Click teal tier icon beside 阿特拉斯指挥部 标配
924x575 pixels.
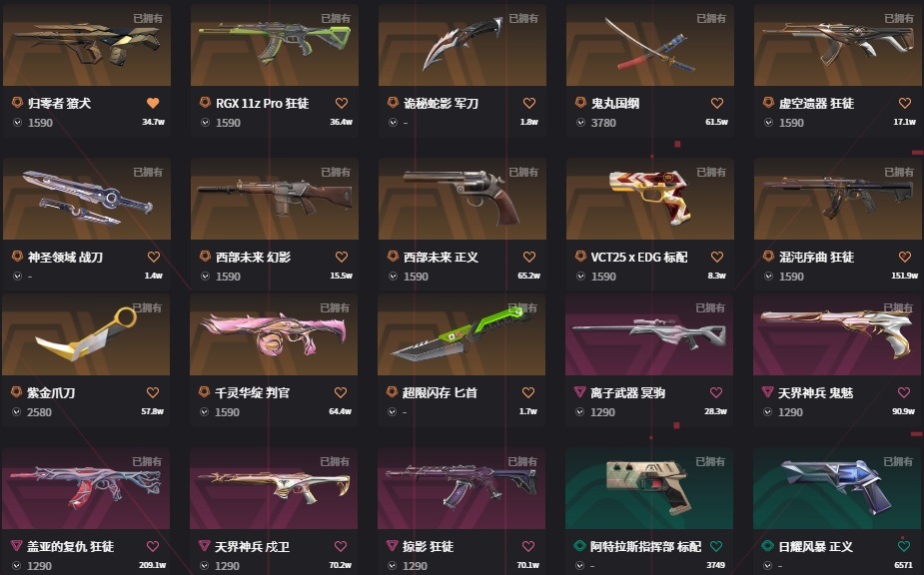tap(579, 546)
